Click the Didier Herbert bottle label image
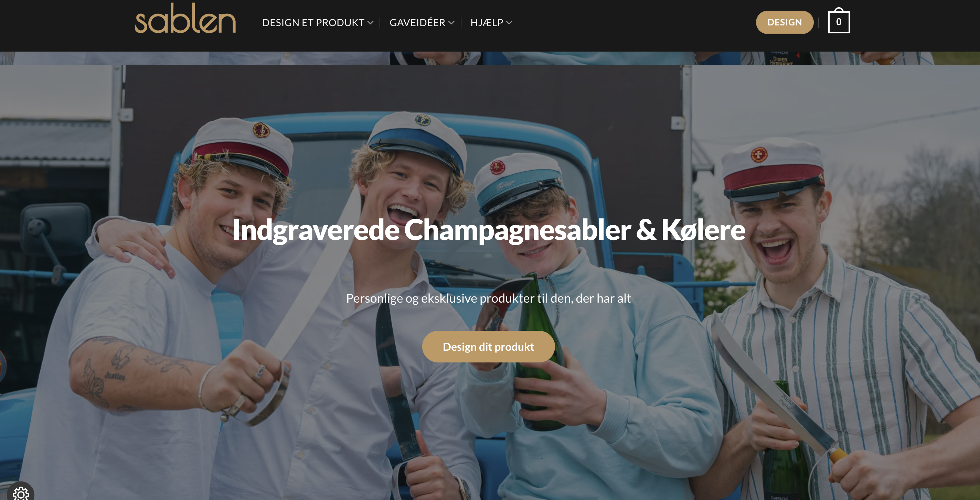Viewport: 980px width, 500px height. click(781, 58)
